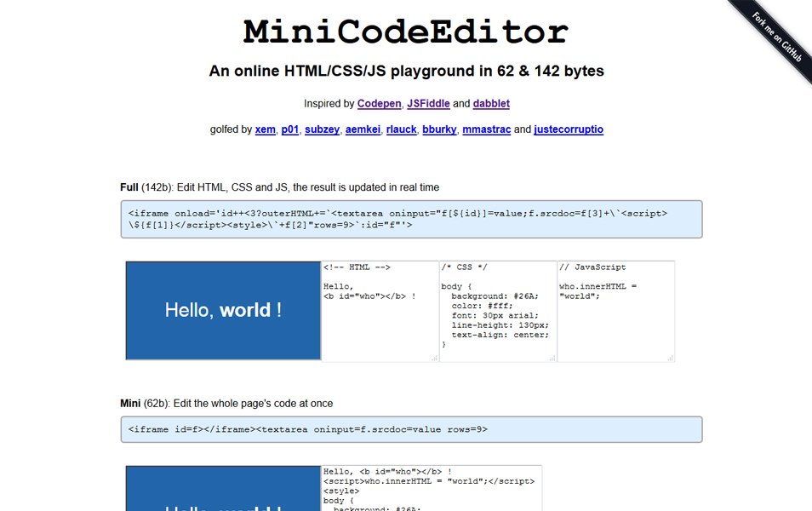
Task: Click the Fork me on GitHub ribbon
Action: 776,37
